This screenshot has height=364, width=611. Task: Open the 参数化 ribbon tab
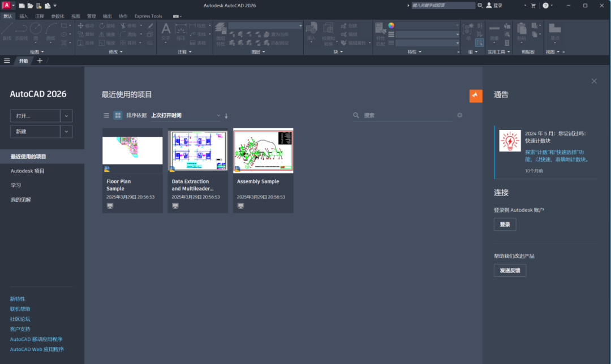click(x=58, y=16)
